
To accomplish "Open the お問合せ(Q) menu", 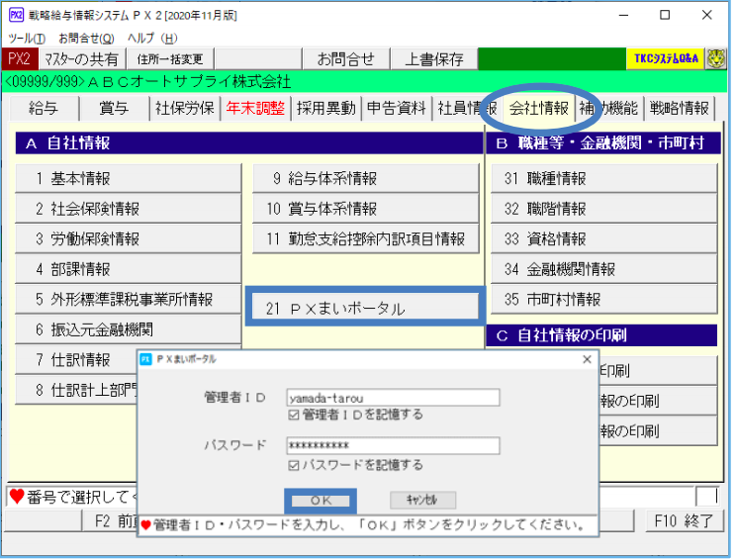I will [86, 39].
